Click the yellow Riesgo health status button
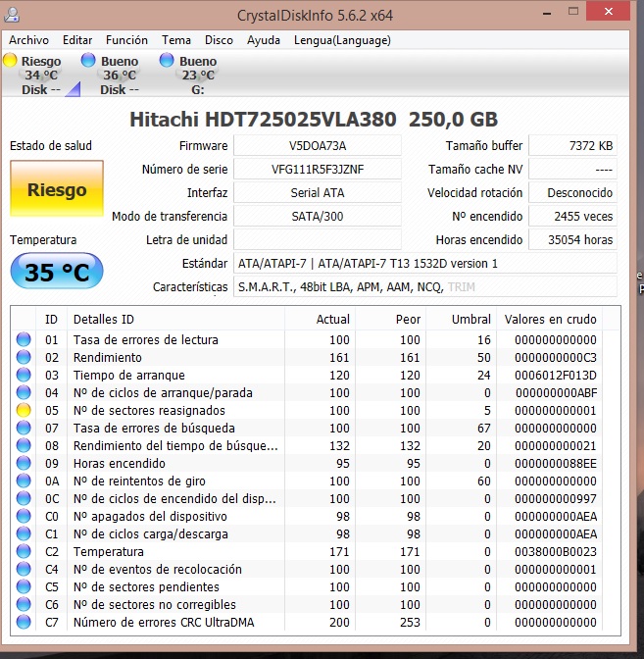The width and height of the screenshot is (644, 659). [x=56, y=189]
